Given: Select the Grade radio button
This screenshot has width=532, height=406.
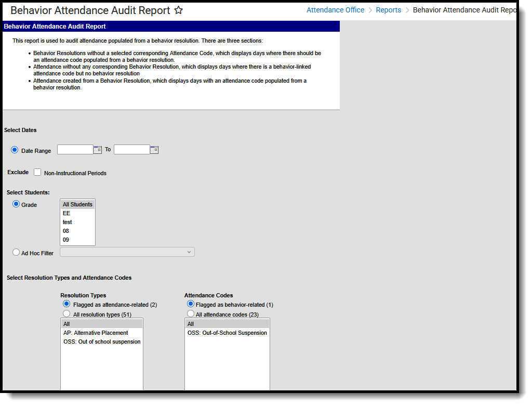Looking at the screenshot, I should [16, 204].
